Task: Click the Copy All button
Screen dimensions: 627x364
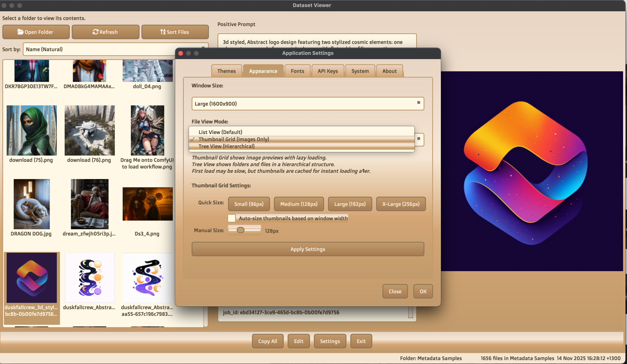Action: point(267,341)
